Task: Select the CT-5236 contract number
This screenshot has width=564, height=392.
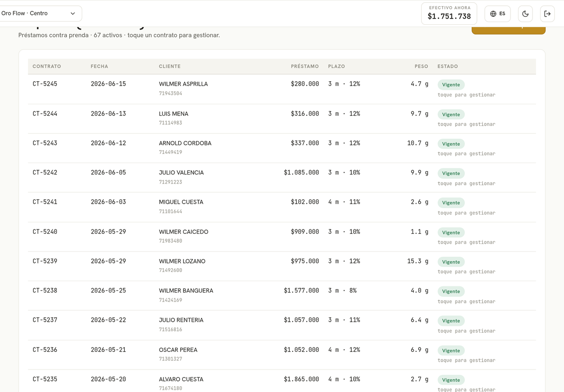Action: [x=45, y=349]
